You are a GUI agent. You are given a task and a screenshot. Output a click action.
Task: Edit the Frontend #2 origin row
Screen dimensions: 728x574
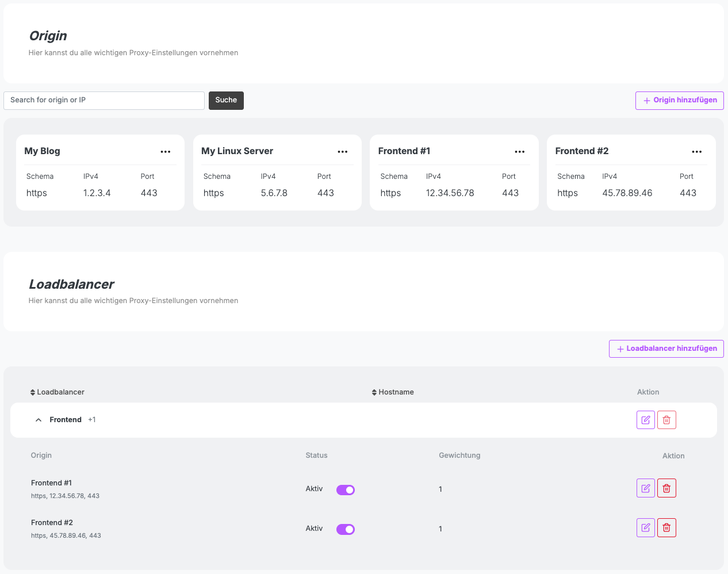click(x=646, y=528)
